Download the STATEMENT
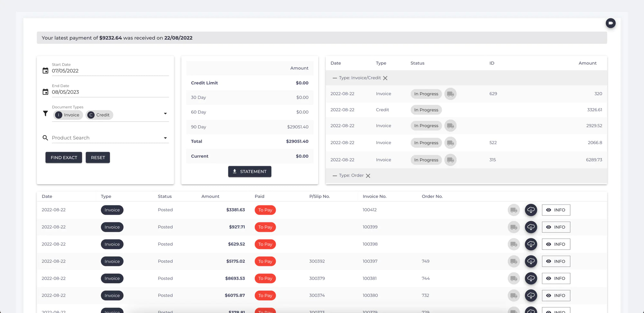 [250, 171]
